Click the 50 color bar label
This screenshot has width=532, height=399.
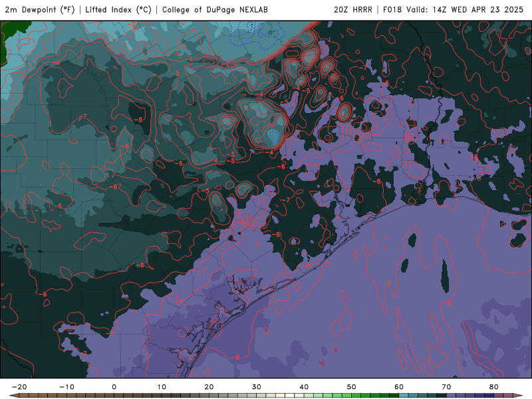[x=352, y=387]
